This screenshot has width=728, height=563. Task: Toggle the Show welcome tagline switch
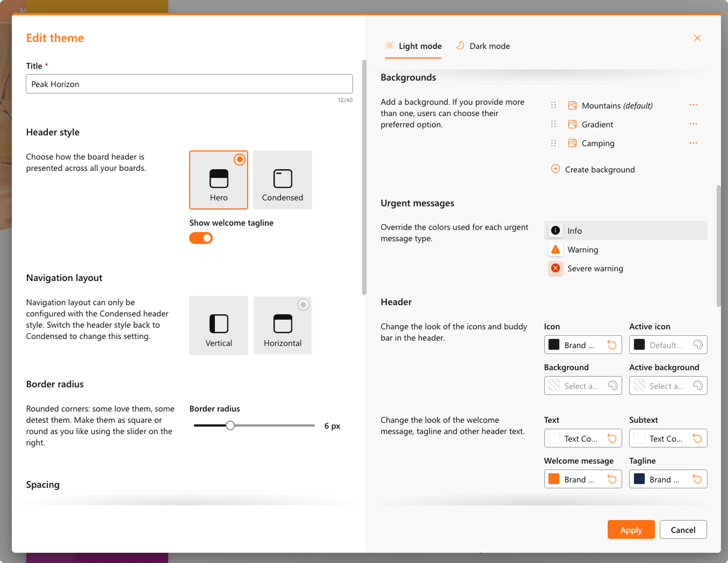tap(201, 238)
